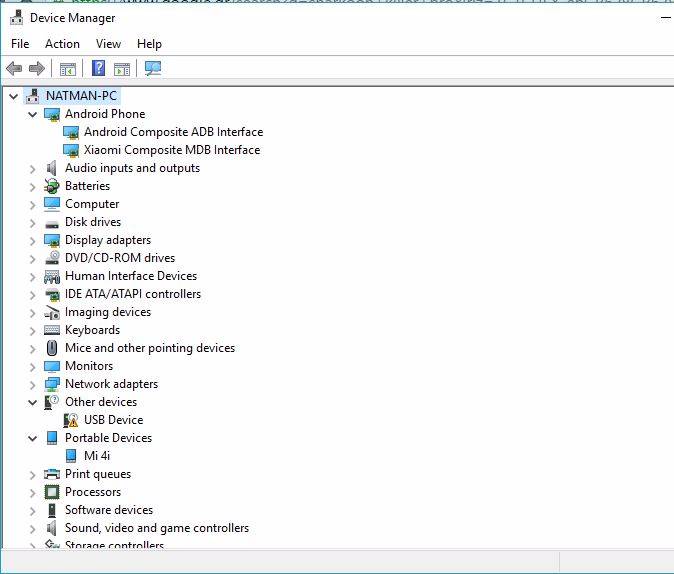Minimize the Device Manager window

tap(665, 18)
